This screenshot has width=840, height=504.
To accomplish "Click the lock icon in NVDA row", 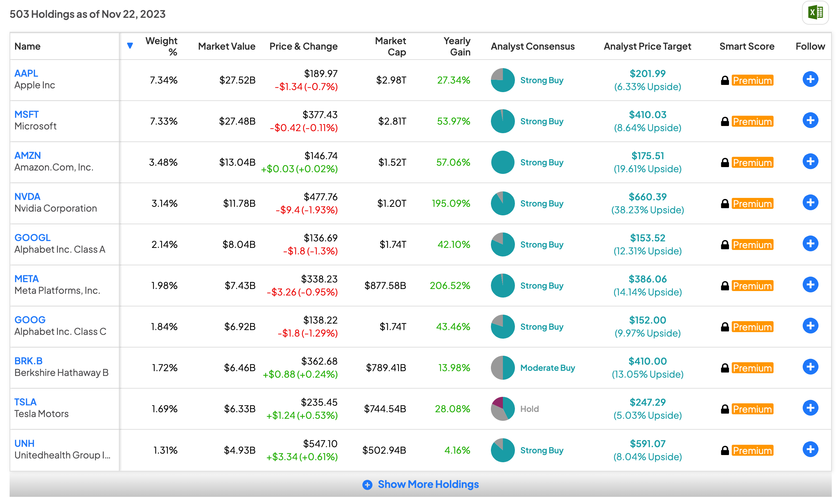I will pyautogui.click(x=725, y=204).
